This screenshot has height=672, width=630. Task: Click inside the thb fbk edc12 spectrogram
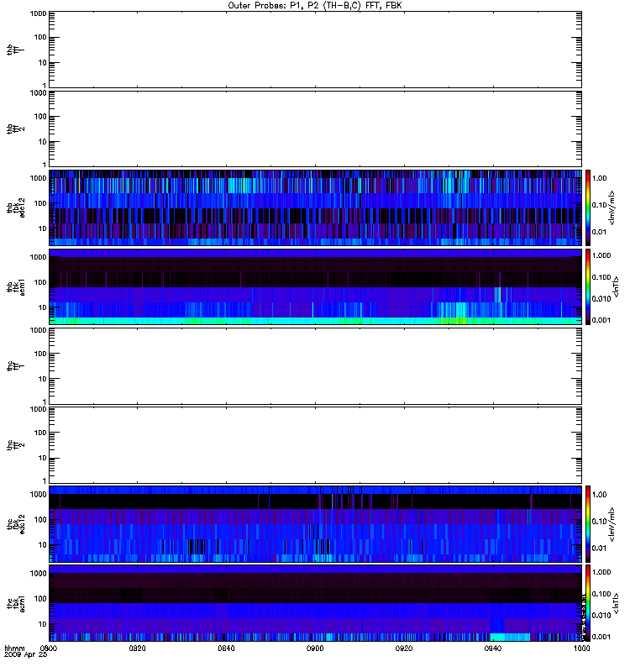(315, 207)
